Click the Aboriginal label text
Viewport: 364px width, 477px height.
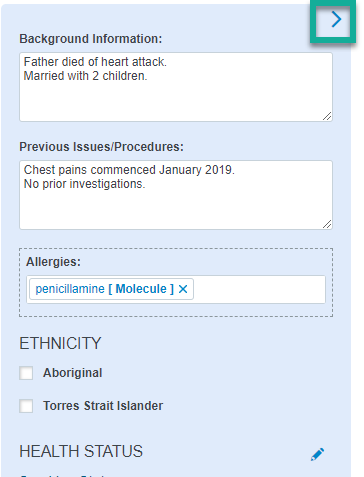point(73,373)
